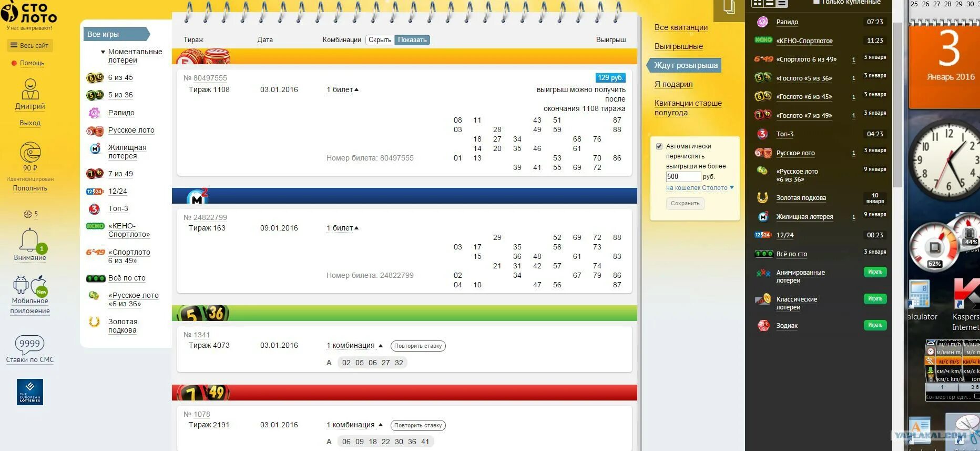This screenshot has width=980, height=451.
Task: Open the Все квитанции tab
Action: [x=681, y=27]
